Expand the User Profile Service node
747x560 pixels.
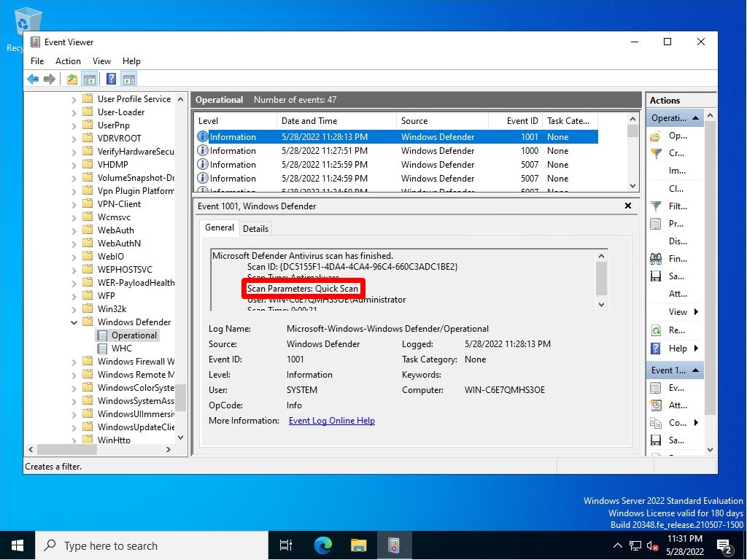(74, 99)
